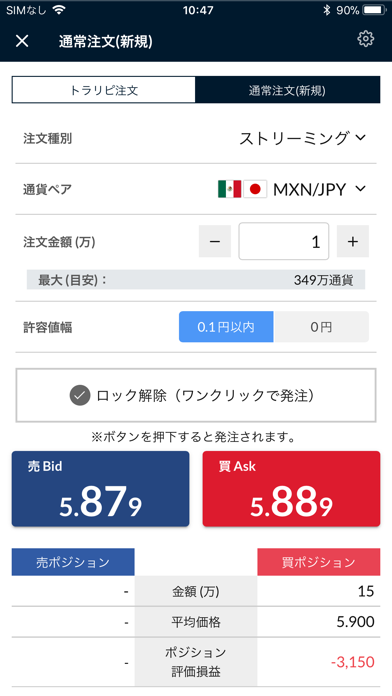Tap the Mexico flag icon
392x696 pixels.
(230, 190)
